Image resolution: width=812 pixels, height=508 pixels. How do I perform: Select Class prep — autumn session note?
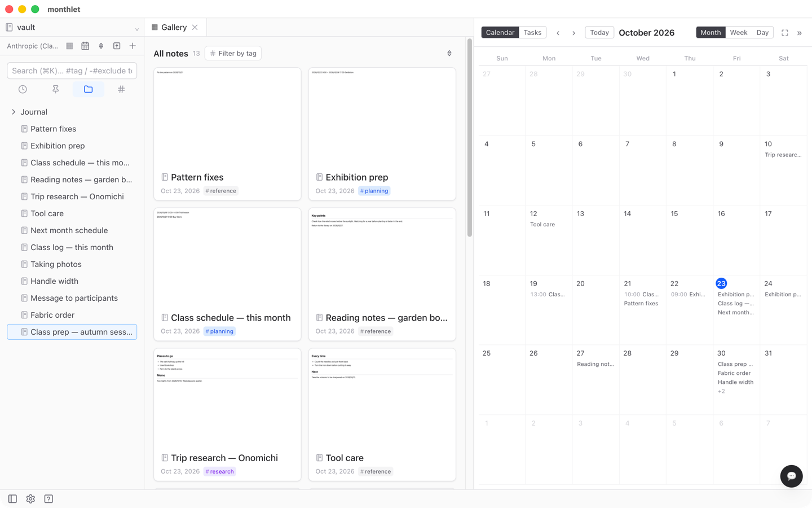[x=72, y=332]
